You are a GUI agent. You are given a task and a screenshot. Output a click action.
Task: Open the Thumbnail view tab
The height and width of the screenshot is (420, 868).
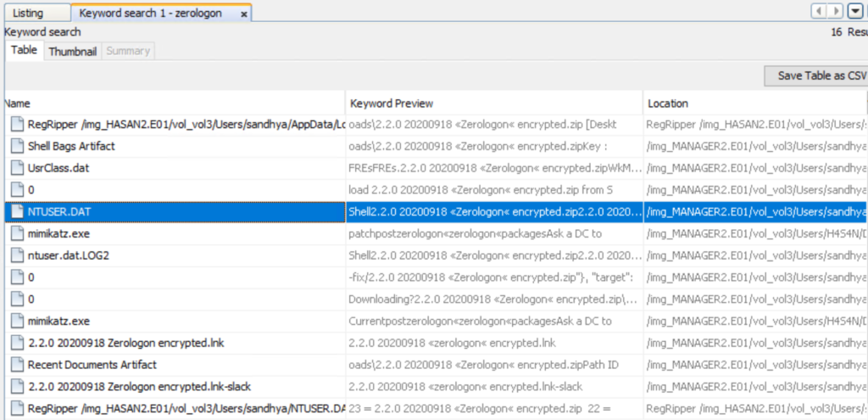point(73,52)
